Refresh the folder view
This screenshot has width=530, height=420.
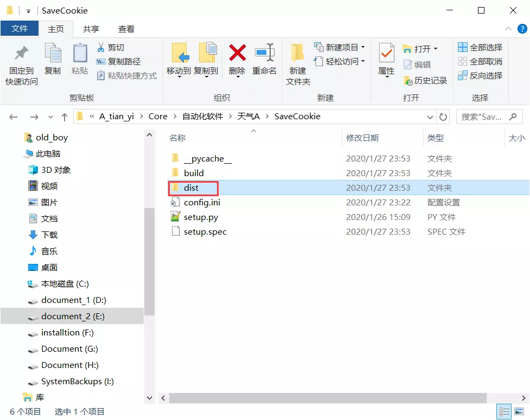443,117
